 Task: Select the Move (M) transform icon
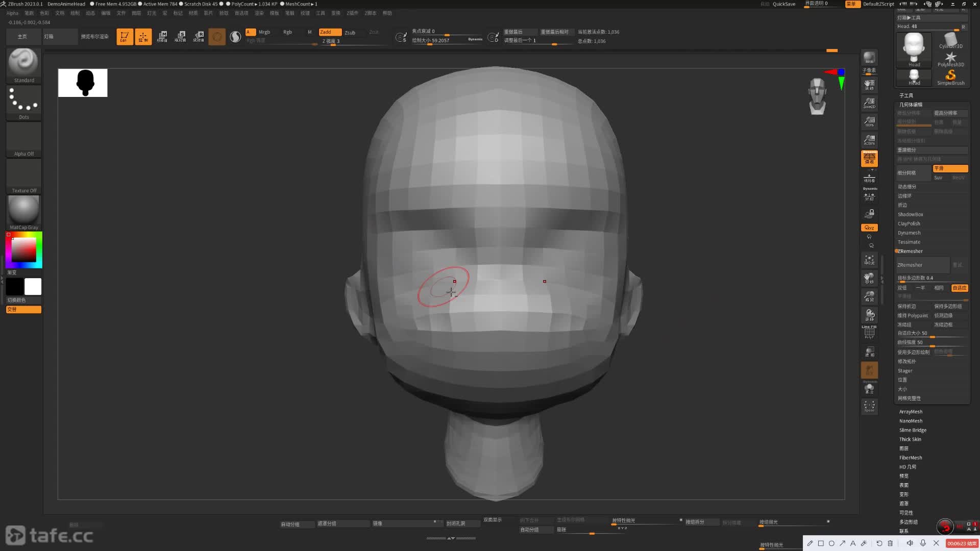[x=162, y=37]
